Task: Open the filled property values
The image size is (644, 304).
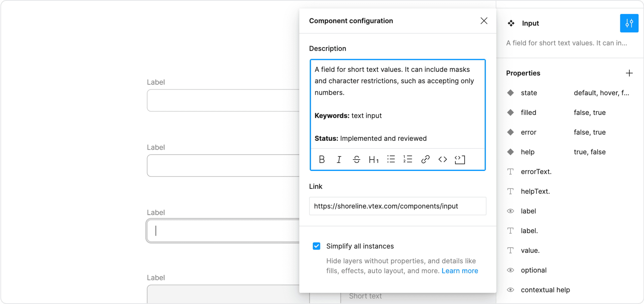Action: click(528, 112)
